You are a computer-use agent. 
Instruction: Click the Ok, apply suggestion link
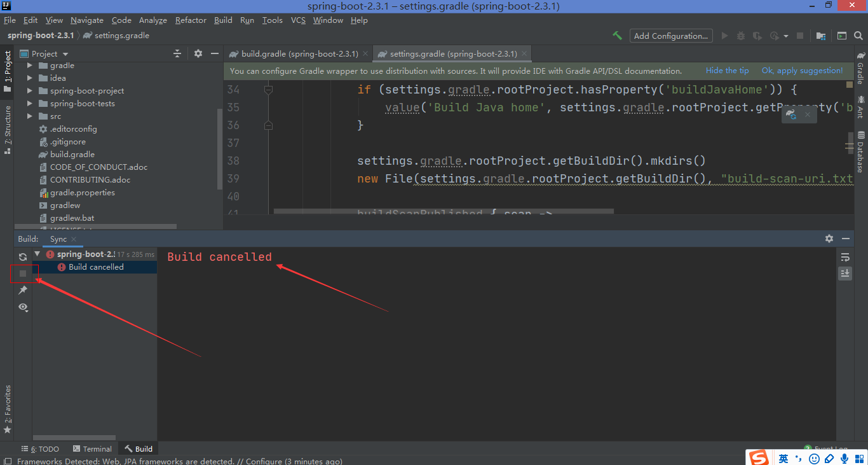(802, 70)
